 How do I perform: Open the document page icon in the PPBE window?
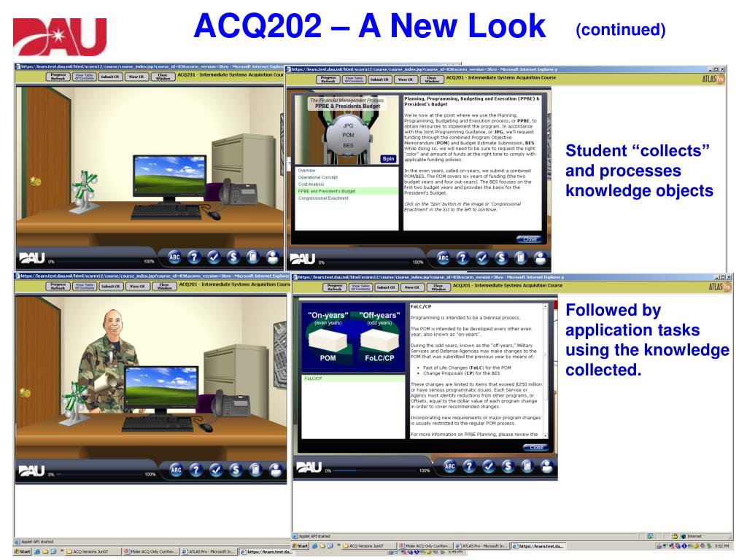click(x=520, y=258)
